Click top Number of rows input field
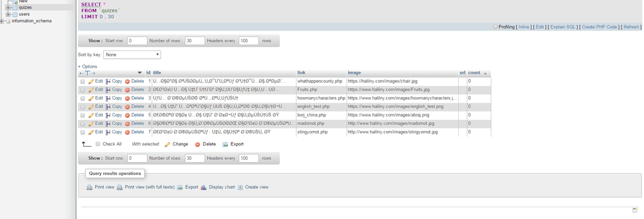644x219 pixels. point(195,41)
